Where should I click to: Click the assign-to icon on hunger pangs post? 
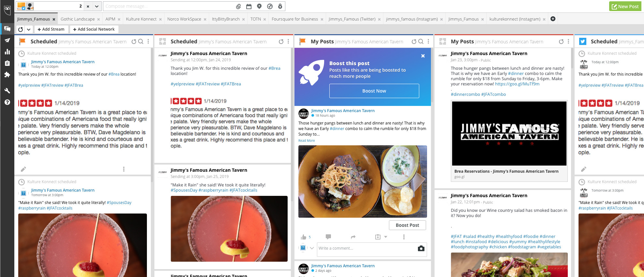coord(378,237)
